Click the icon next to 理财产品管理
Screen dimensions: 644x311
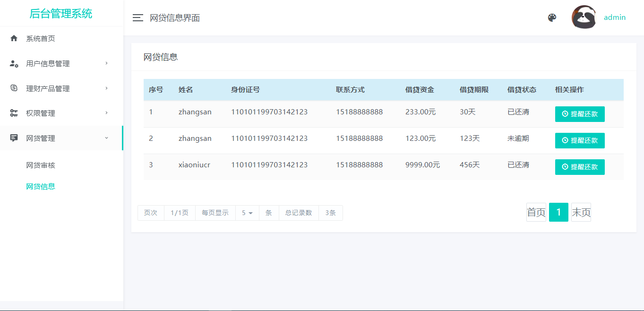point(14,88)
